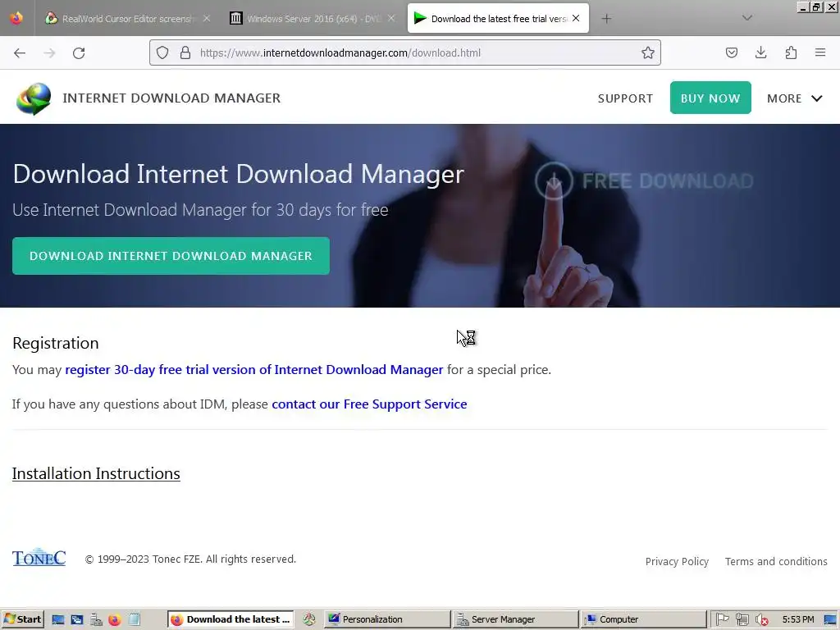Click the INTERNET DOWNLOAD MANAGER site title

coord(171,98)
